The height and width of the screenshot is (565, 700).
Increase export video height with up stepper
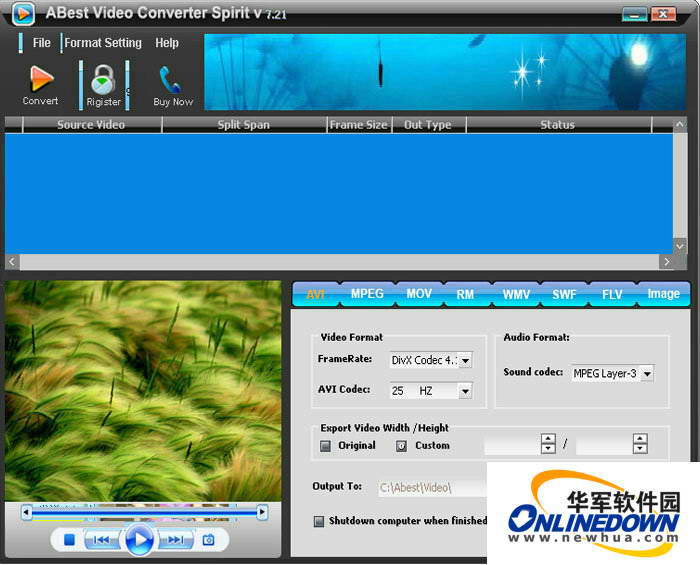[x=640, y=439]
